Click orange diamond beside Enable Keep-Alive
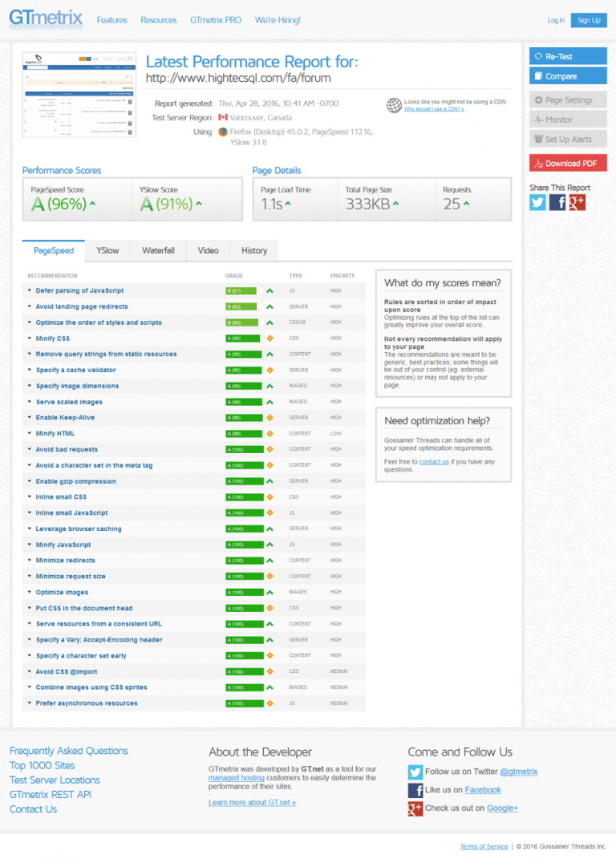 269,418
